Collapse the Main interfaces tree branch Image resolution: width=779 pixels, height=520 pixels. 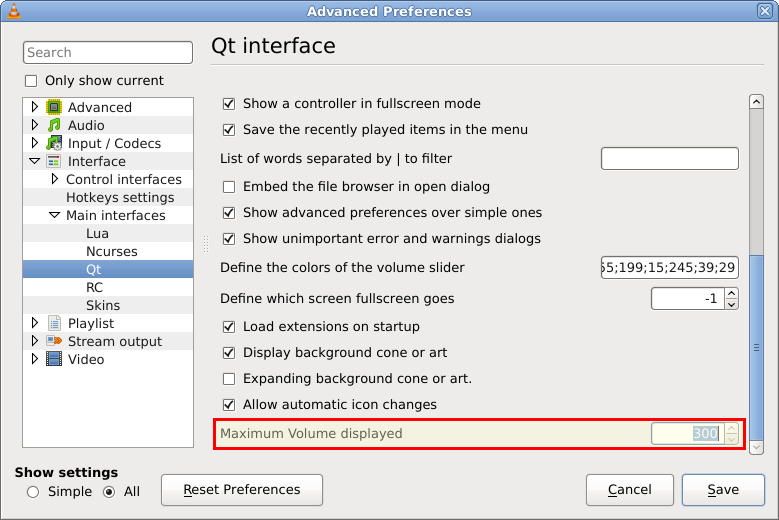pos(55,215)
